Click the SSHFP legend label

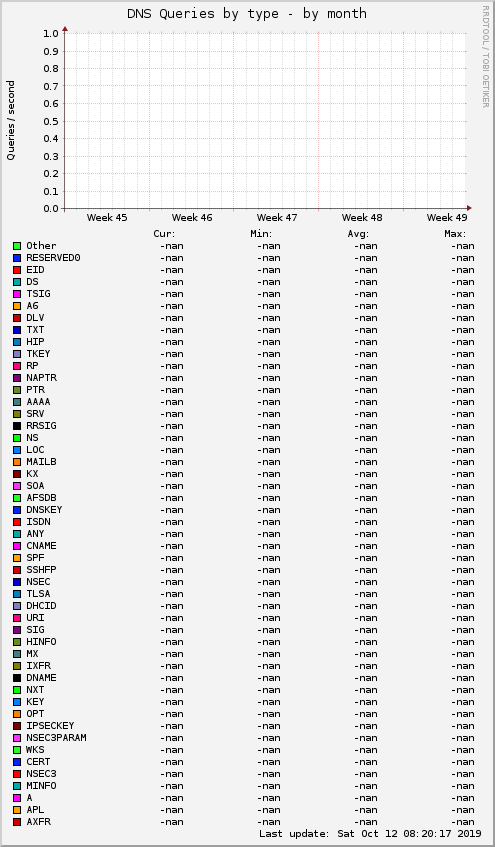(41, 570)
